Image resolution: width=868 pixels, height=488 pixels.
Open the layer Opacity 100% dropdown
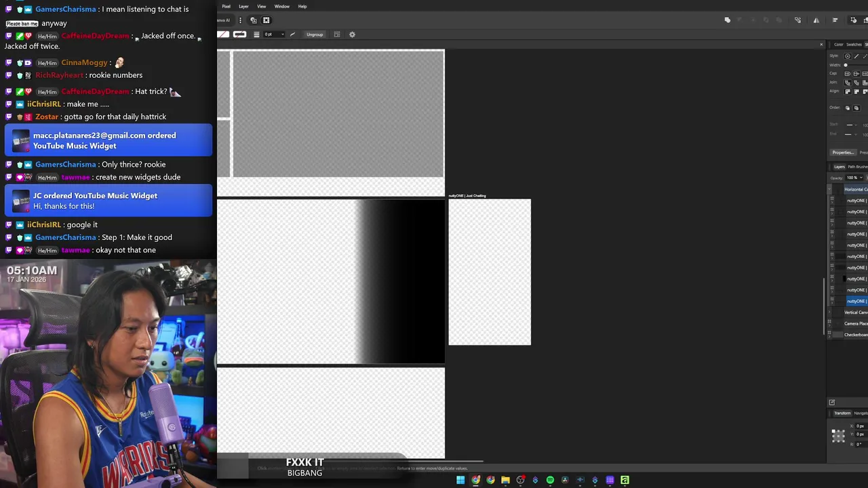(x=855, y=178)
